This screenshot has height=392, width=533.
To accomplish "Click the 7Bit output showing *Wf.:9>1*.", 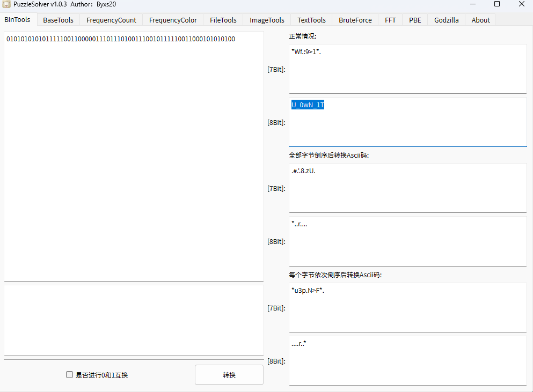I will click(x=408, y=69).
